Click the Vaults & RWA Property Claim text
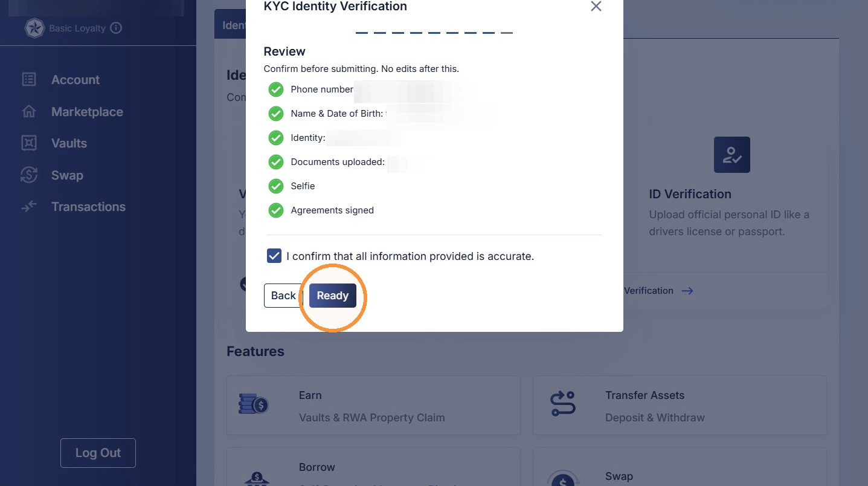Screen dimensions: 868x486 click(x=372, y=418)
